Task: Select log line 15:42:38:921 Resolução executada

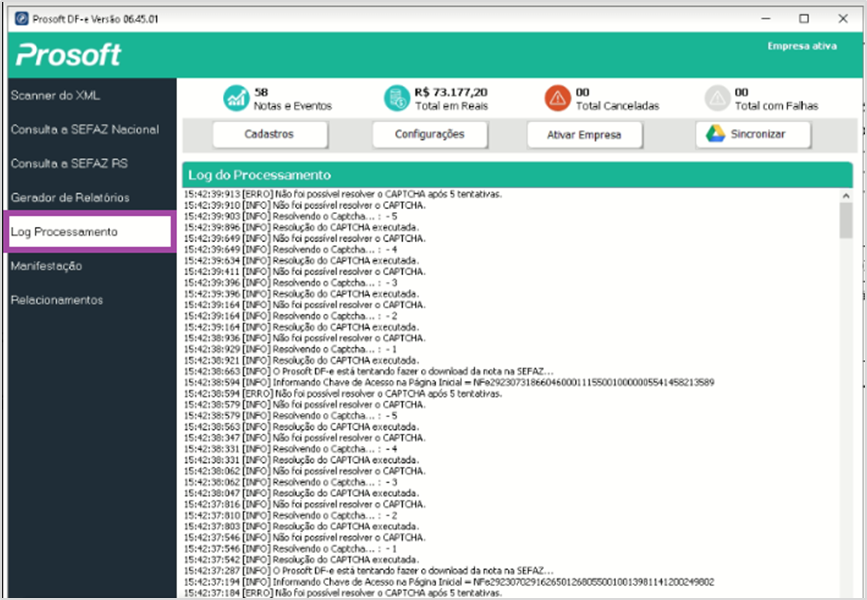Action: click(x=301, y=360)
